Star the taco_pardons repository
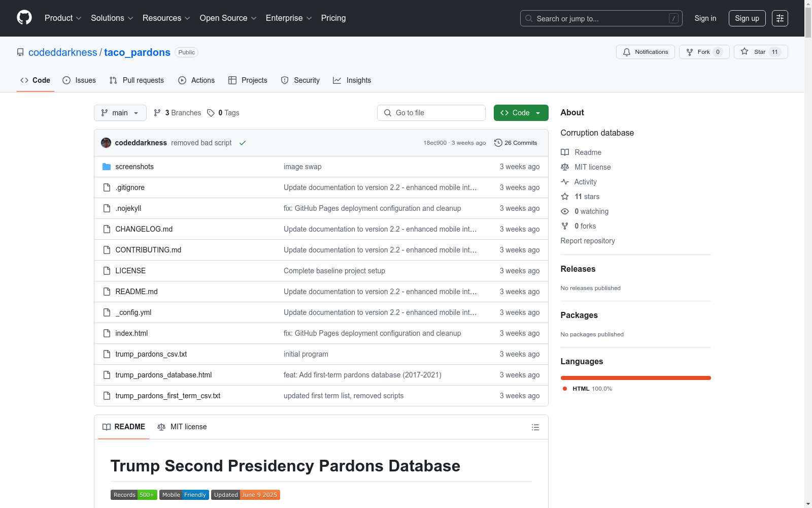 coord(761,52)
